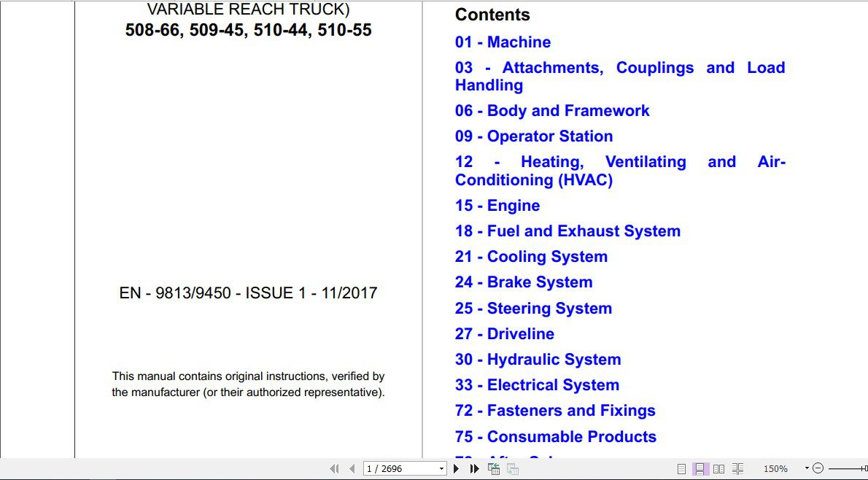Click the original instructions notice paragraph
Screen dimensions: 868x480
click(248, 384)
